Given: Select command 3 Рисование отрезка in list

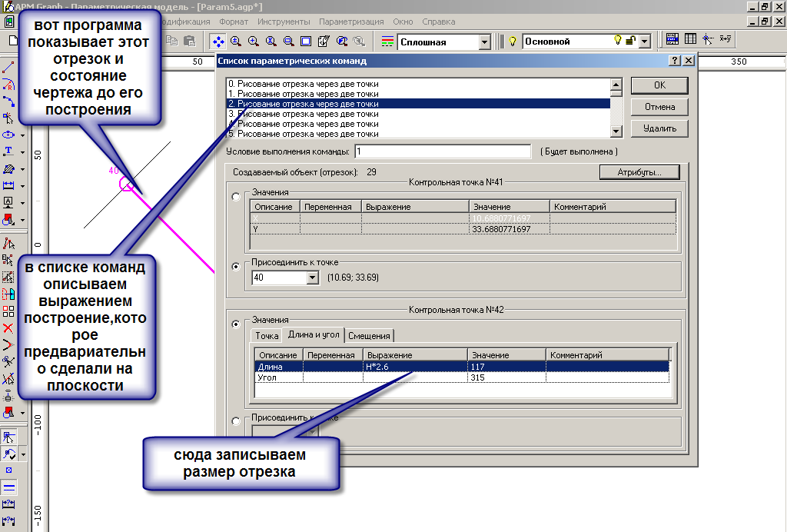Looking at the screenshot, I should (419, 114).
